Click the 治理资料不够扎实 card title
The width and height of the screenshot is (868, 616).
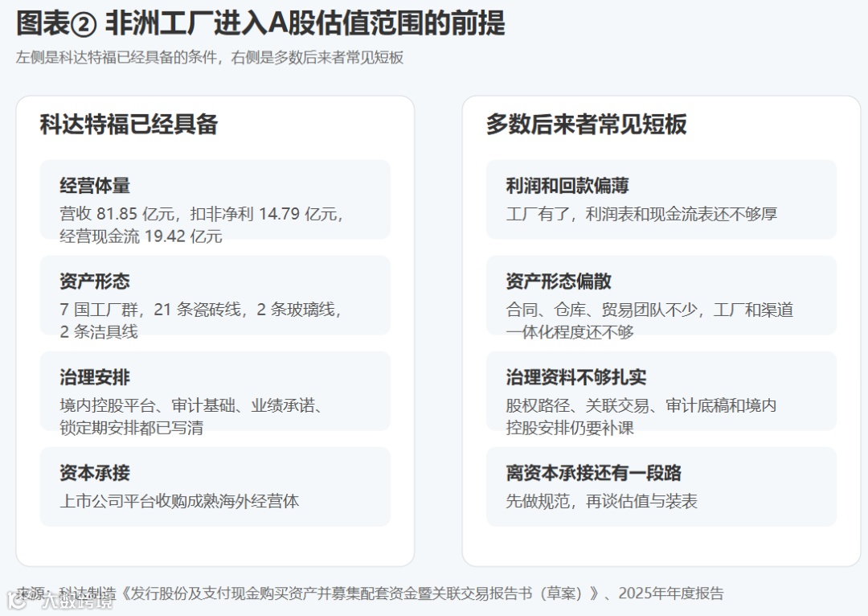tap(576, 377)
